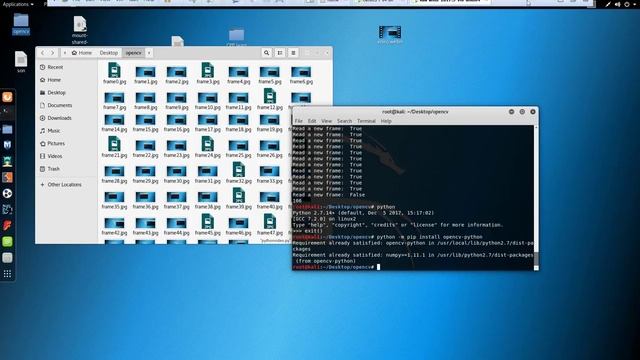Open the red F icon in dock
The image size is (640, 360).
7,225
